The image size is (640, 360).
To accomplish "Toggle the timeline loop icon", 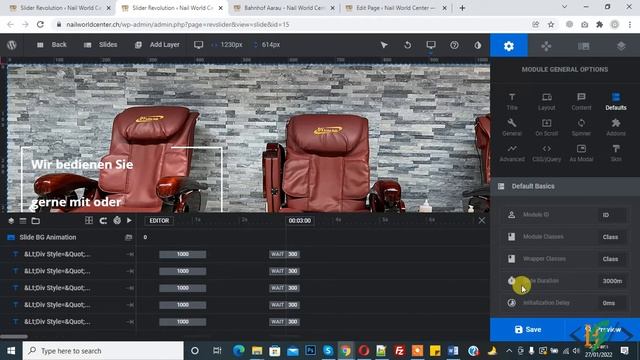I will (103, 220).
